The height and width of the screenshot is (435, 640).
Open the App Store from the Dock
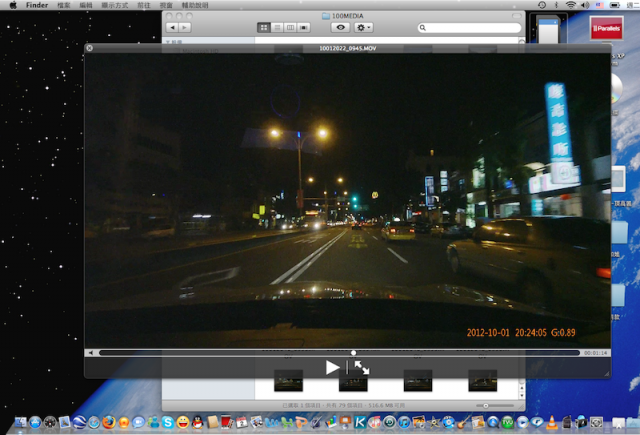pos(35,422)
